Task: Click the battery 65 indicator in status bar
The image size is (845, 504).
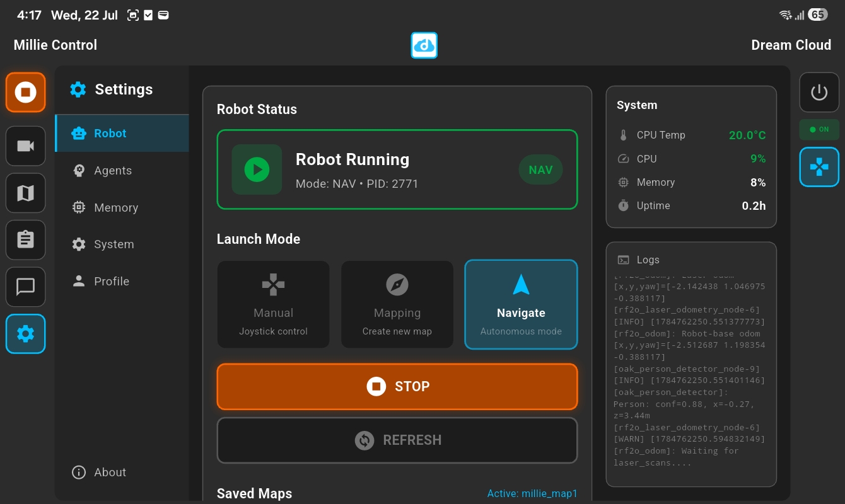Action: coord(818,14)
